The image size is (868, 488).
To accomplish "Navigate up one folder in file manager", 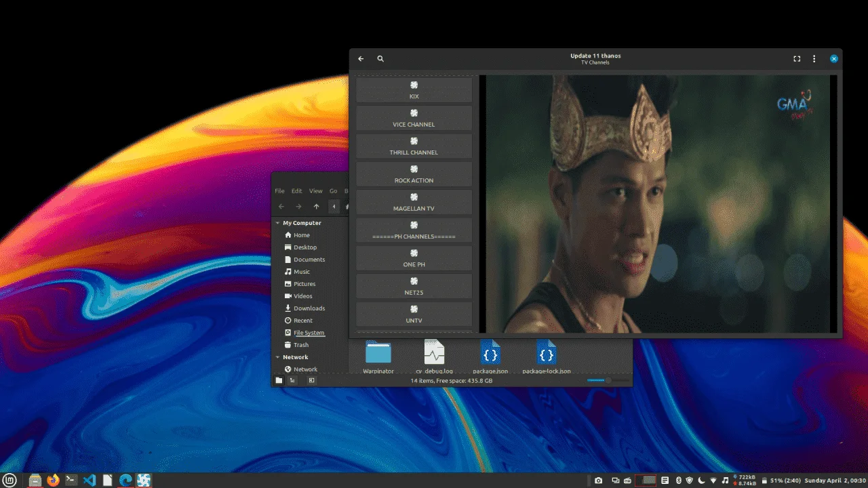I will 316,207.
